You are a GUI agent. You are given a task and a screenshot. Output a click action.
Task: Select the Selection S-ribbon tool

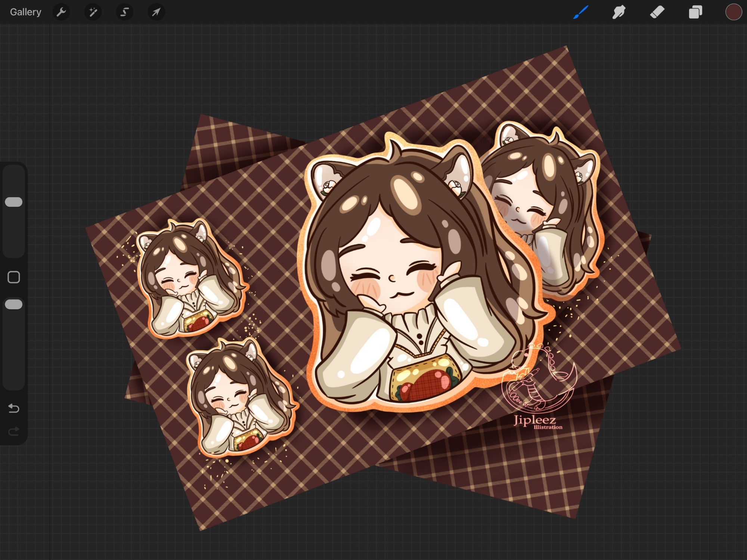(124, 12)
